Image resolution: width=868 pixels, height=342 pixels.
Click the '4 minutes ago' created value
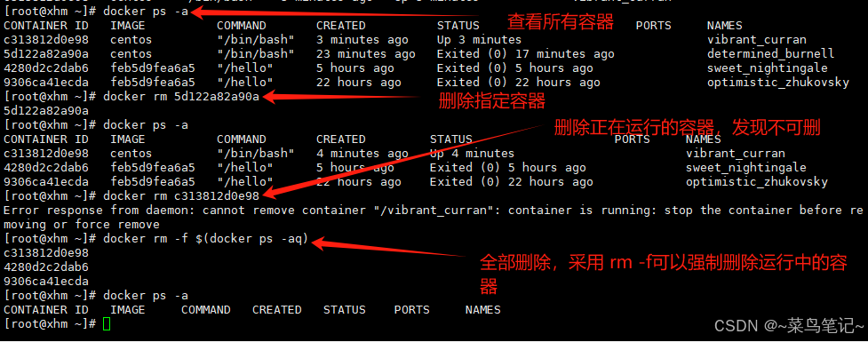(x=362, y=154)
